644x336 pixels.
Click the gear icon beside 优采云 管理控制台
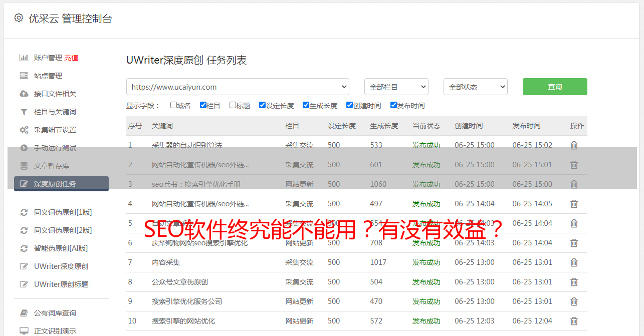pyautogui.click(x=19, y=18)
